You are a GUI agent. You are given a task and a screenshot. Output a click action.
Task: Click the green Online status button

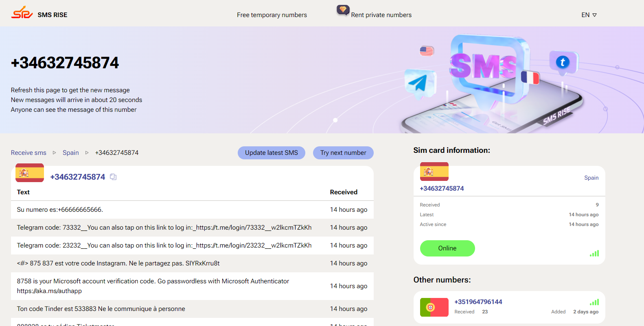(x=447, y=248)
